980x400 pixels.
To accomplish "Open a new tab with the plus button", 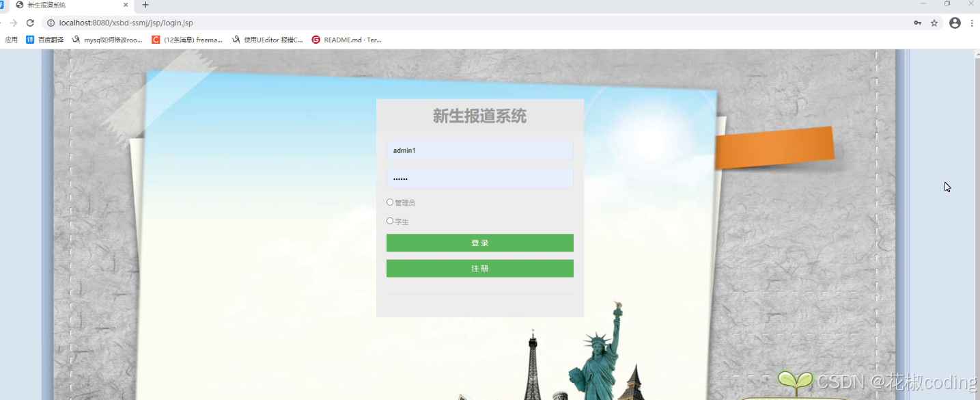I will click(145, 5).
